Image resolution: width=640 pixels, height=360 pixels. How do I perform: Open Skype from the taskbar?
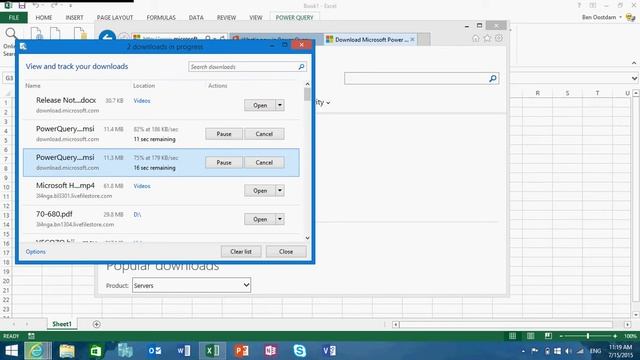(300, 351)
